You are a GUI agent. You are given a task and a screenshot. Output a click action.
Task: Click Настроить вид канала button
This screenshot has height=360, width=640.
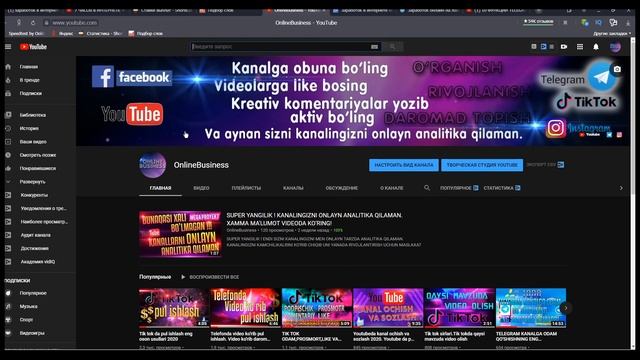click(404, 165)
